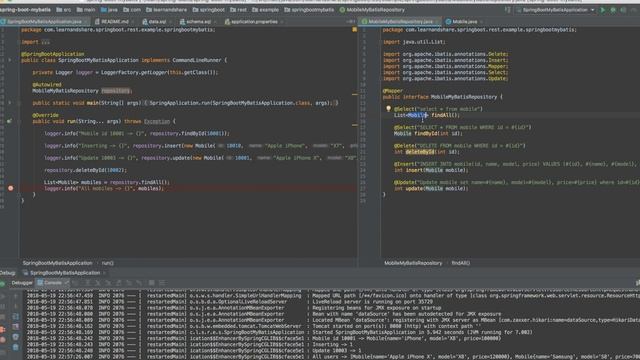Click the yellow warning indicator of left editor
The width and height of the screenshot is (640, 360).
(354, 29)
